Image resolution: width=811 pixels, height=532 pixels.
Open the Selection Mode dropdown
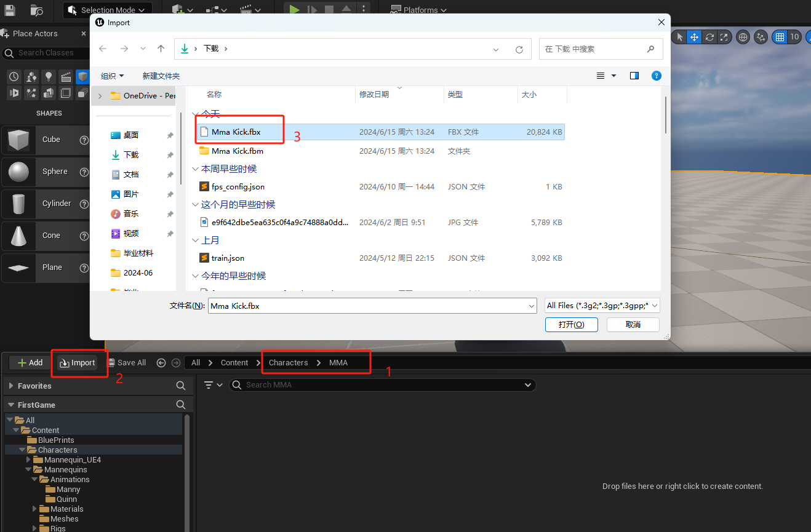(x=108, y=10)
